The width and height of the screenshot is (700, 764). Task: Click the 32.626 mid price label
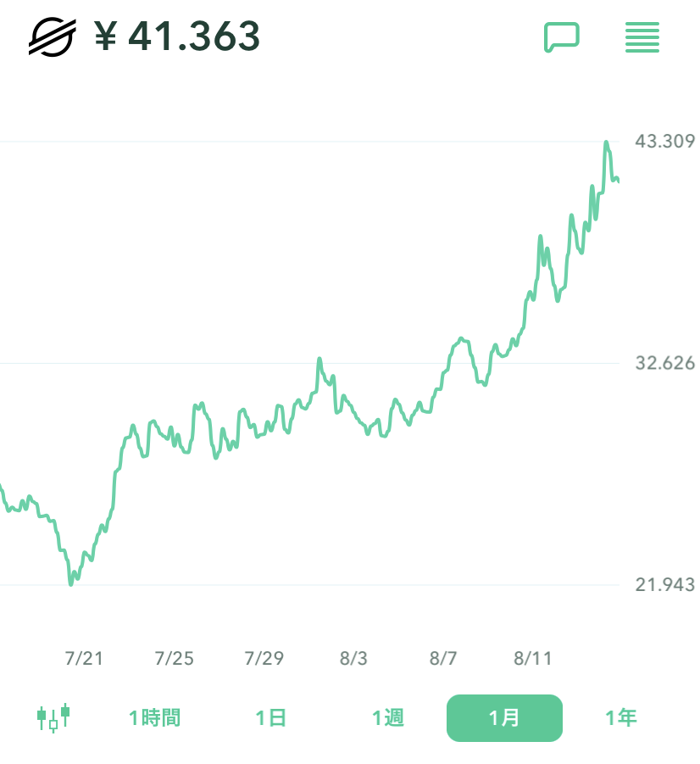click(665, 363)
